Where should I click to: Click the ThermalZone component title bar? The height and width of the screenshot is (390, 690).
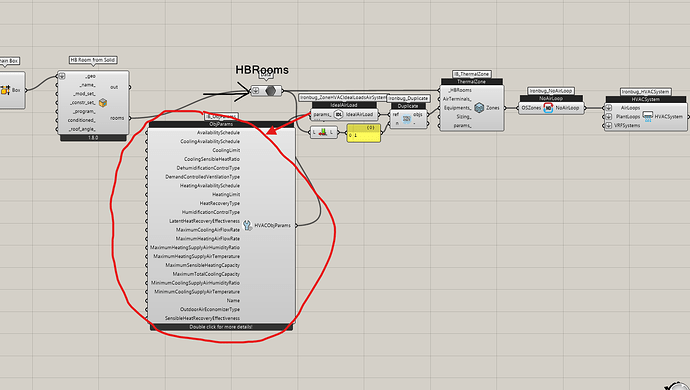tap(472, 81)
